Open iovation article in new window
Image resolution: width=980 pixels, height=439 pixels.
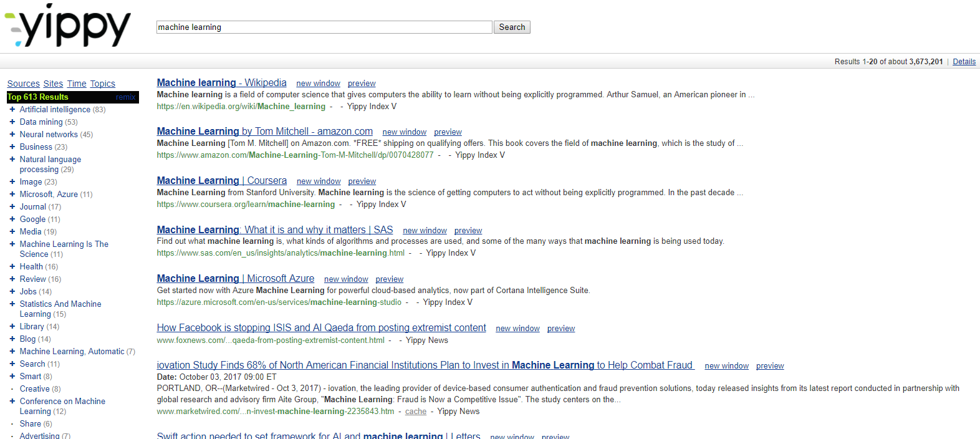point(726,366)
